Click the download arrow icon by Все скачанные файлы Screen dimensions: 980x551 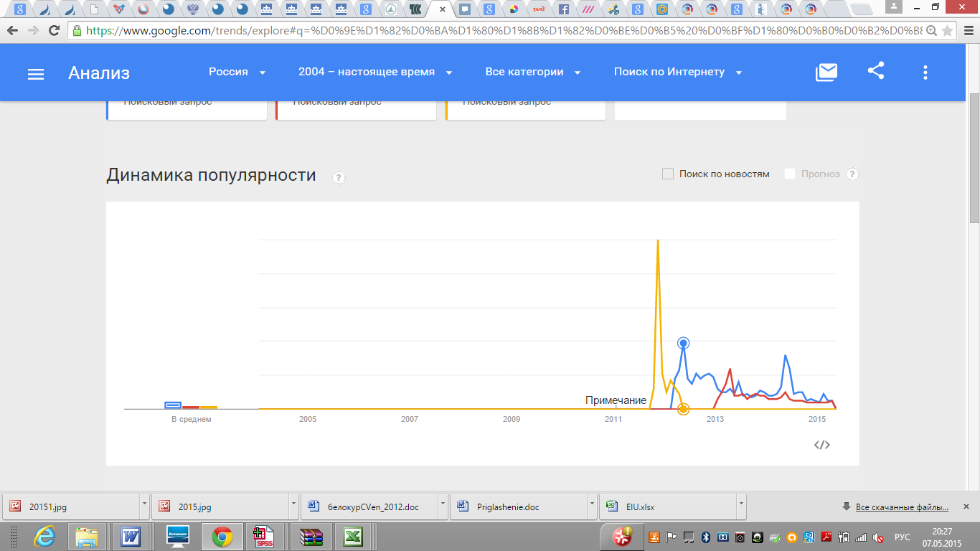point(846,507)
